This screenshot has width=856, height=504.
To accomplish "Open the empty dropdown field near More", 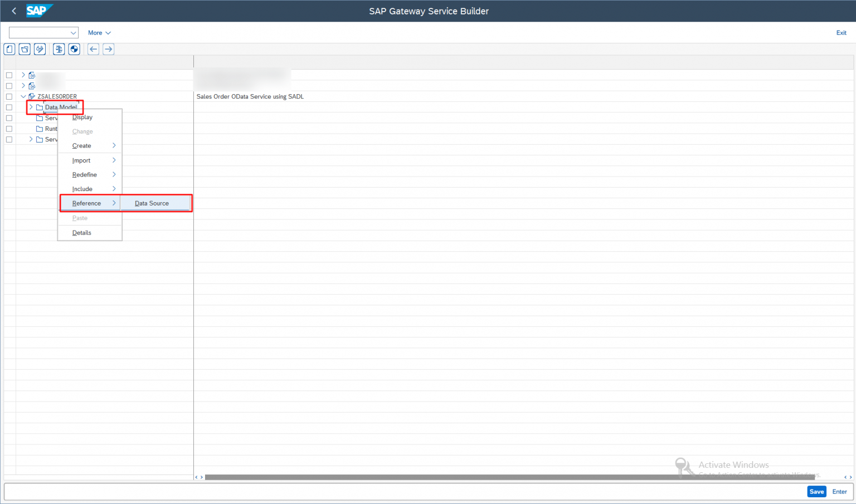I will click(43, 32).
